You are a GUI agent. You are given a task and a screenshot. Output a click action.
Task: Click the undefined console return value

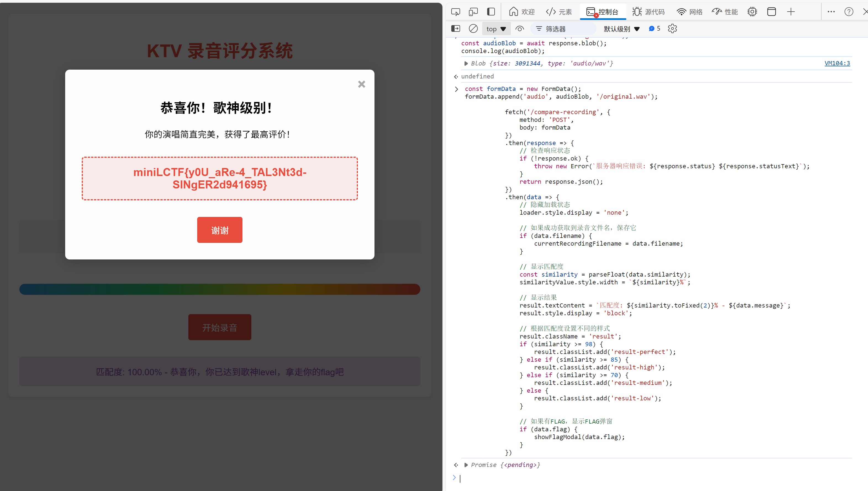tap(477, 77)
